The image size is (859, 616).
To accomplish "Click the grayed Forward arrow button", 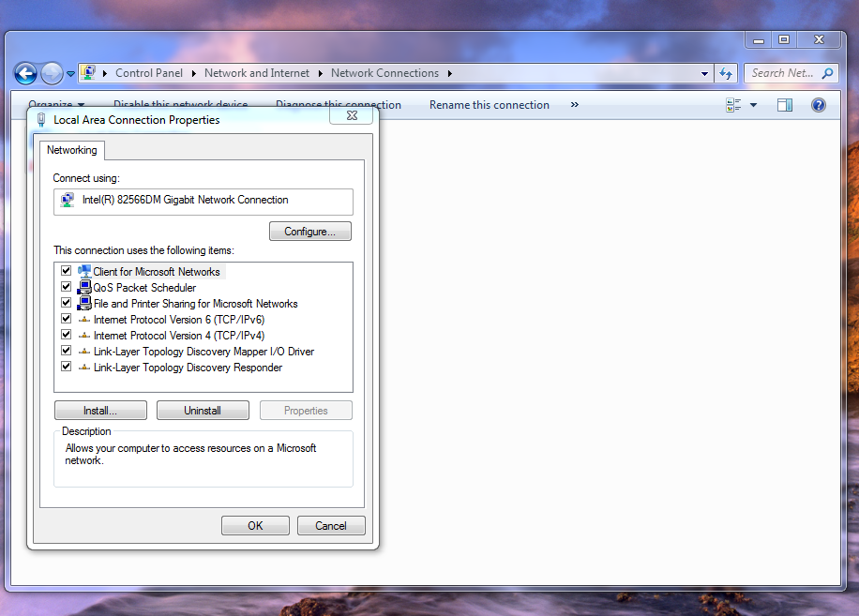I will [x=52, y=73].
